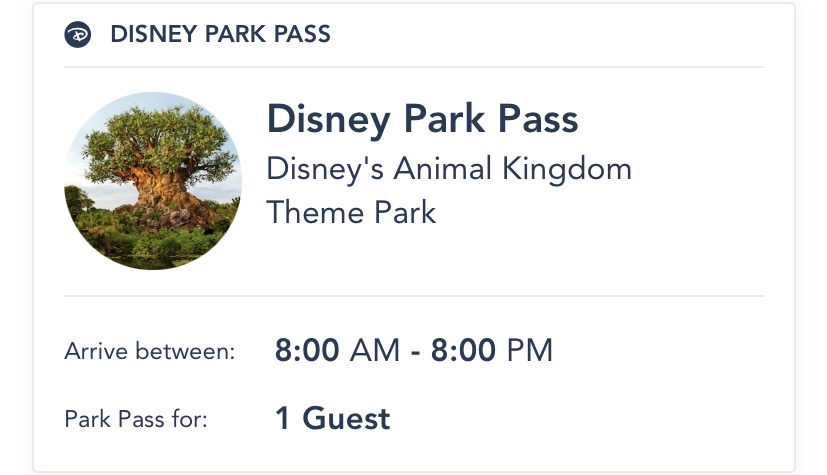827x475 pixels.
Task: Click the 1 Guest value
Action: click(x=332, y=418)
